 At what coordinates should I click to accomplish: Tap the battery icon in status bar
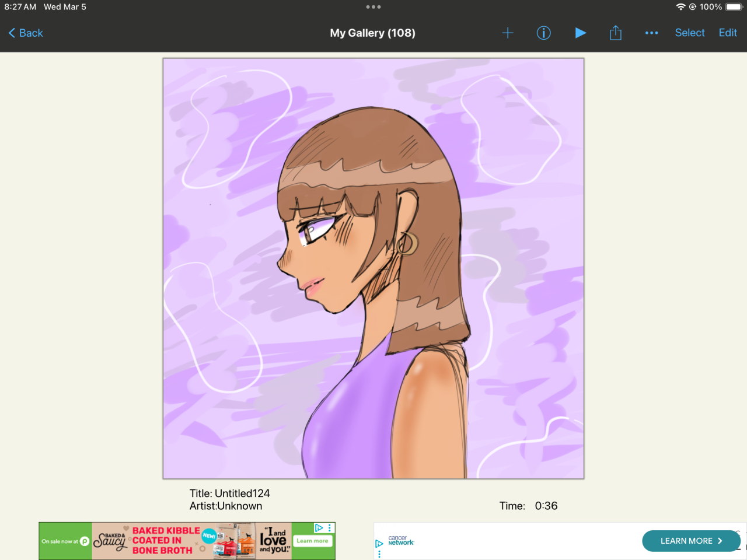[734, 7]
